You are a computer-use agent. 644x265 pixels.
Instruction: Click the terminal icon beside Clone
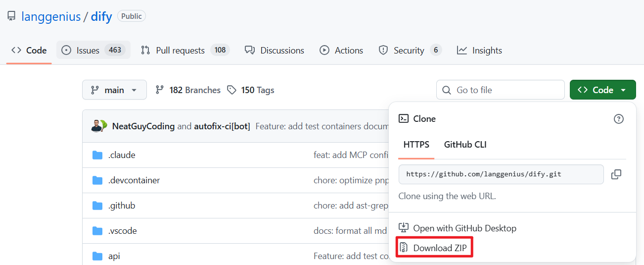click(x=404, y=119)
